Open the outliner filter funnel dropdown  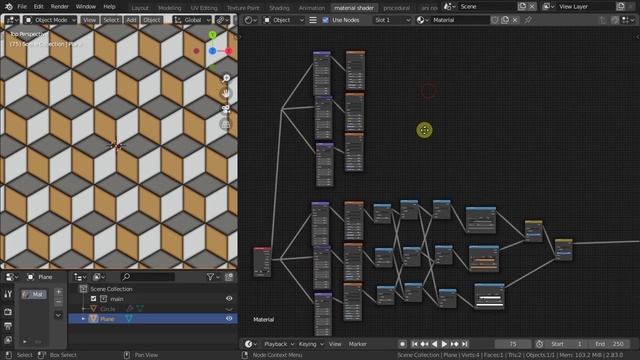click(x=213, y=277)
